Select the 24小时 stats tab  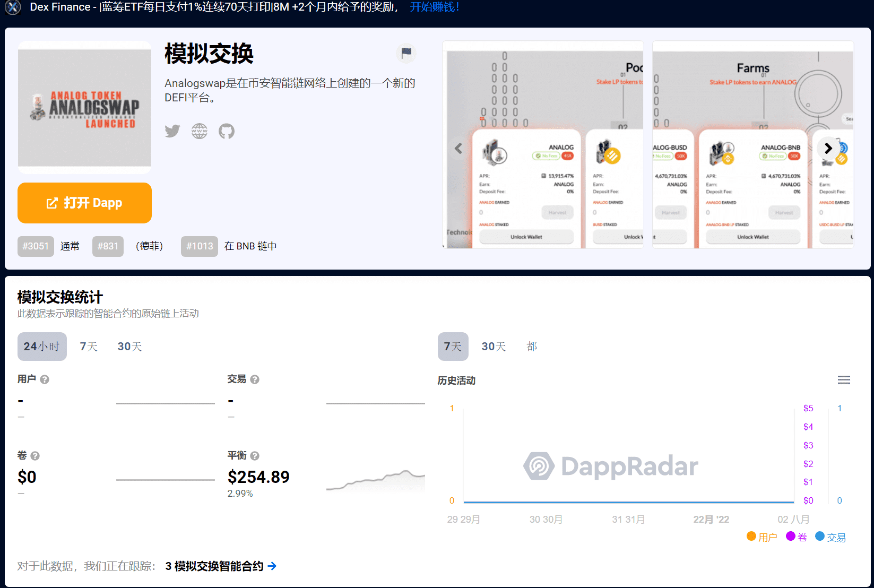42,347
